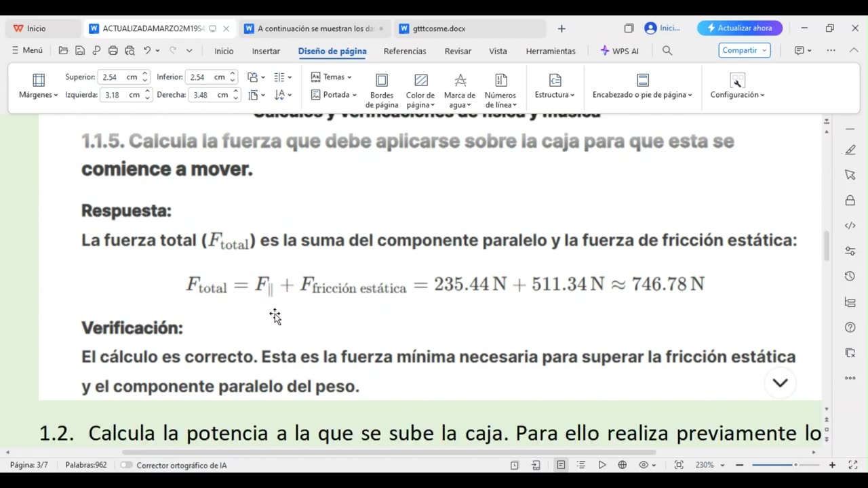
Task: Decrease zoom with minus button
Action: point(739,465)
